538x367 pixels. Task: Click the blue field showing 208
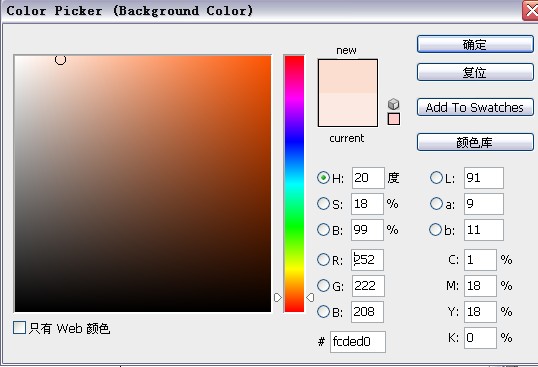[x=367, y=312]
